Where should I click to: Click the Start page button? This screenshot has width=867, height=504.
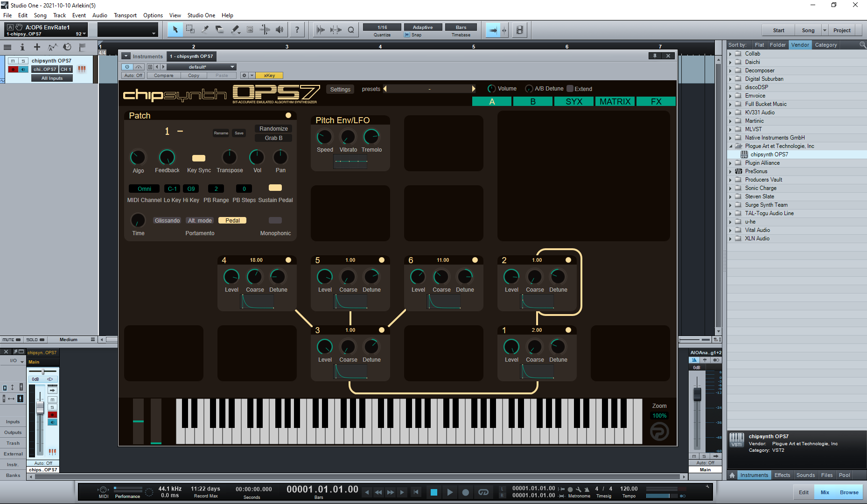(x=778, y=30)
